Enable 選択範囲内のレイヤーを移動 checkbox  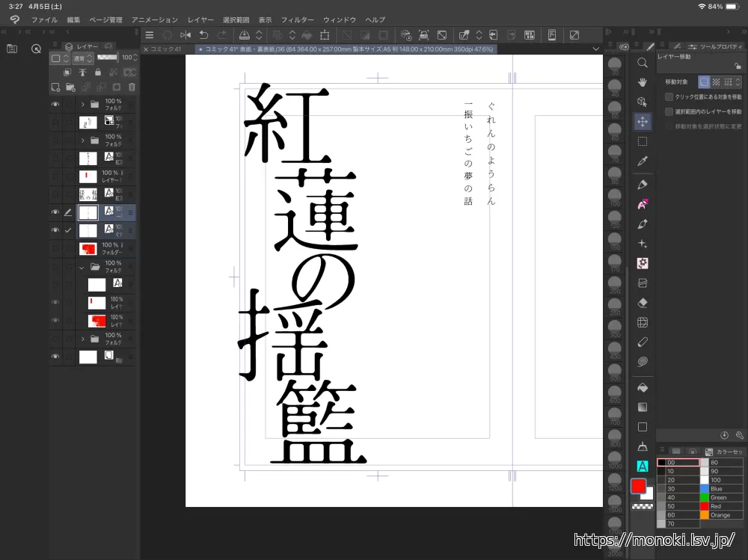[x=669, y=111]
